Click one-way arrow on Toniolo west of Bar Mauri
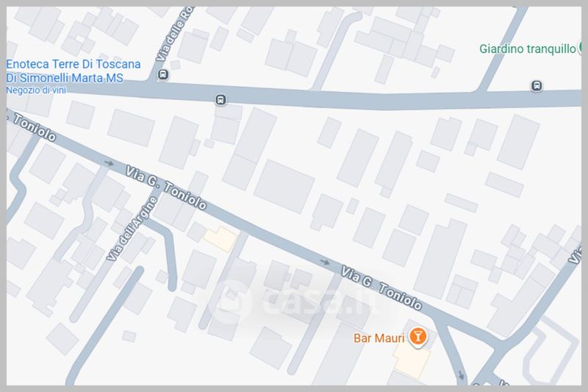Image resolution: width=588 pixels, height=392 pixels. pos(325,262)
